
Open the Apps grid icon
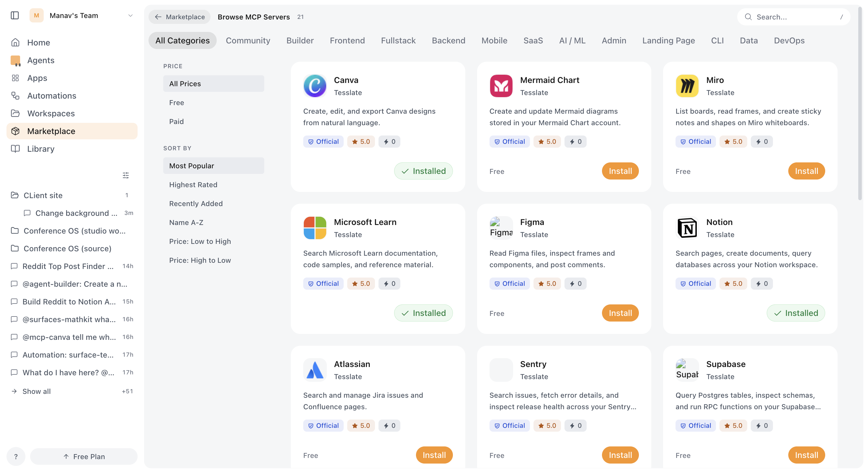pyautogui.click(x=15, y=78)
